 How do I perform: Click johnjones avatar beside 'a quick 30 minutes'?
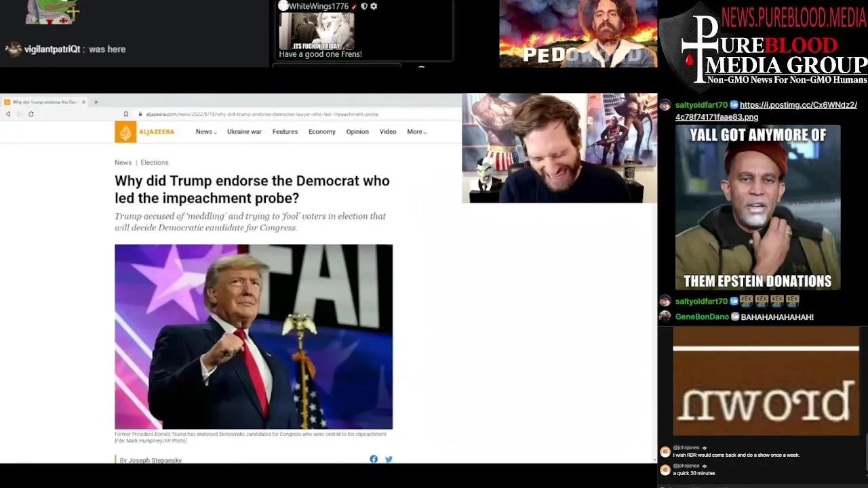coord(665,470)
